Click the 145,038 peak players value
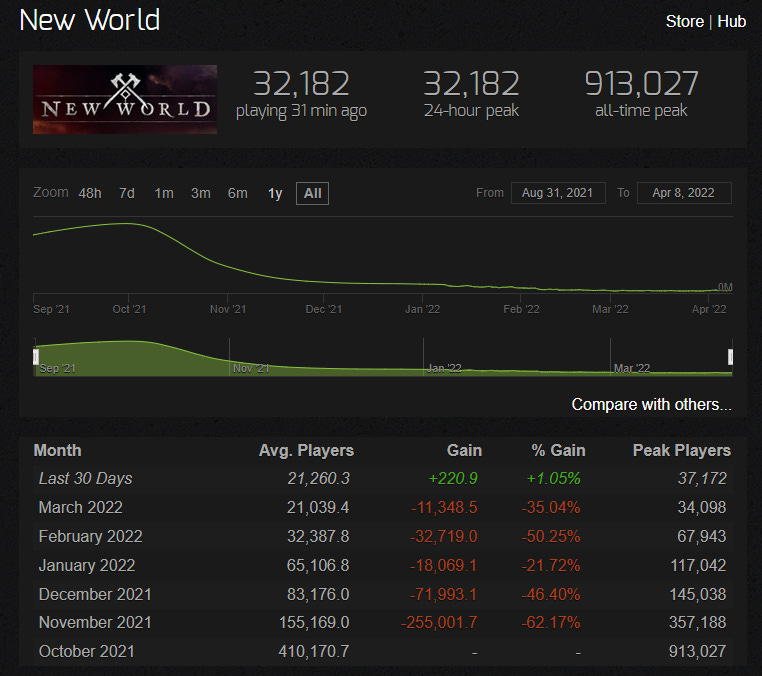762x676 pixels. [698, 594]
